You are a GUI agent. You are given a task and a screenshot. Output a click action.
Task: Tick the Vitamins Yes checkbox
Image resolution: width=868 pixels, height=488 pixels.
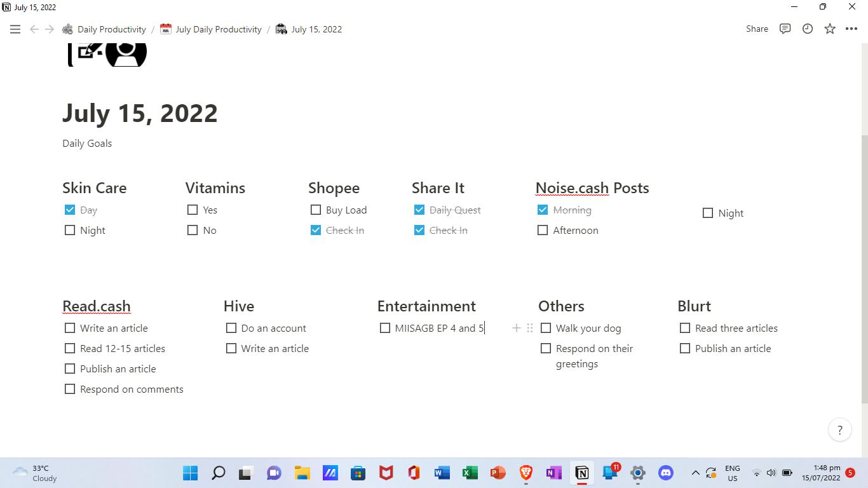pyautogui.click(x=193, y=210)
